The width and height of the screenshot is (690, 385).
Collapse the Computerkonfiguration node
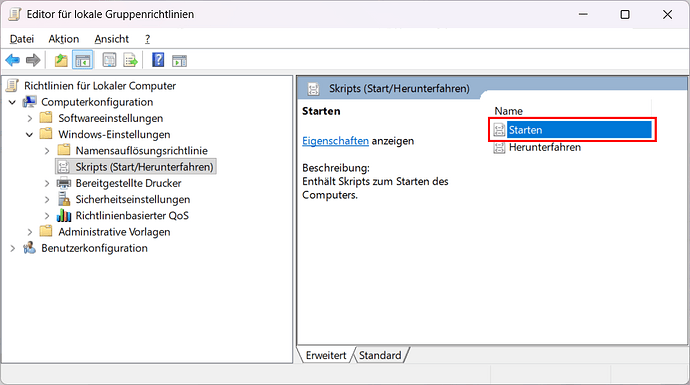click(x=13, y=102)
